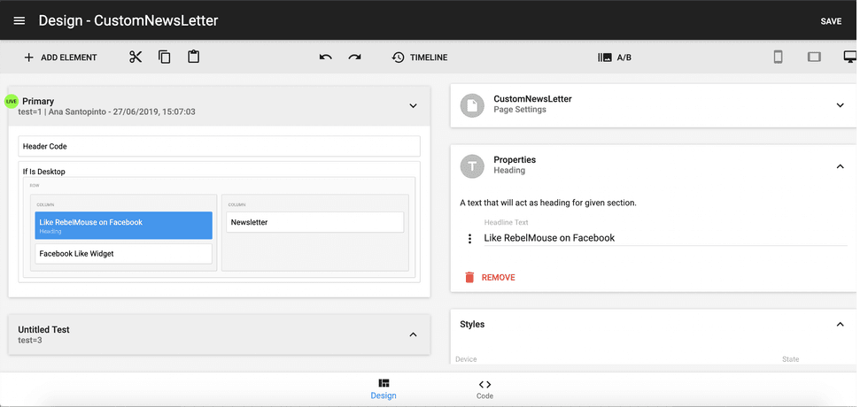The width and height of the screenshot is (868, 407).
Task: Click ADD ELEMENT button
Action: pyautogui.click(x=60, y=58)
